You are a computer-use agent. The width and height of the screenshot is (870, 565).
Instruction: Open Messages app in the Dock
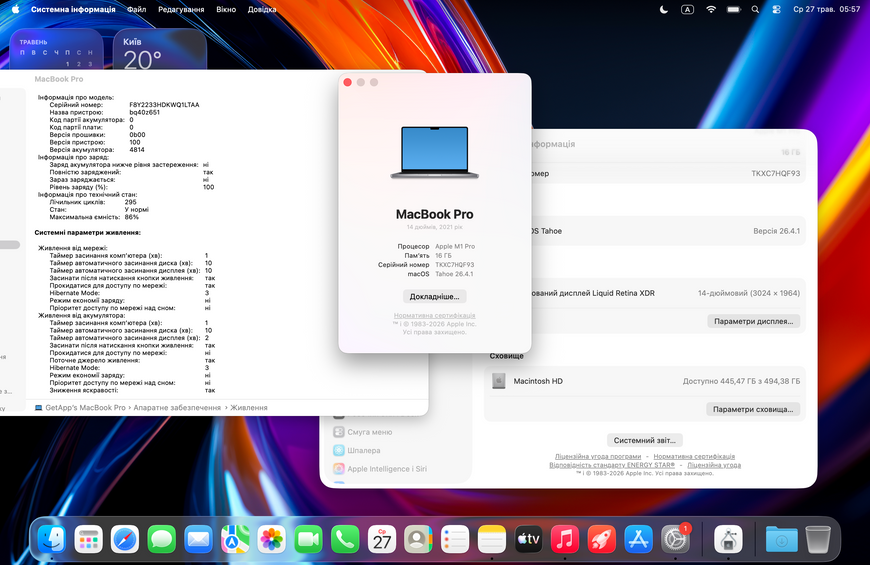click(161, 539)
